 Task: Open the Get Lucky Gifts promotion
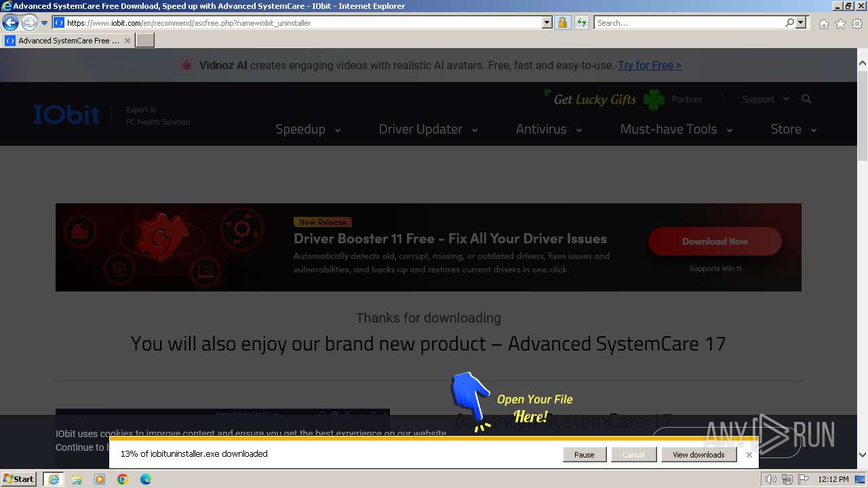click(604, 99)
